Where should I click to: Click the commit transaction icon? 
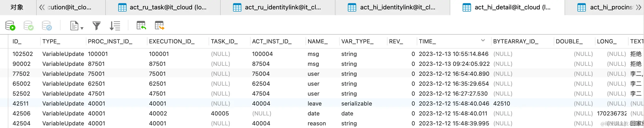28,26
